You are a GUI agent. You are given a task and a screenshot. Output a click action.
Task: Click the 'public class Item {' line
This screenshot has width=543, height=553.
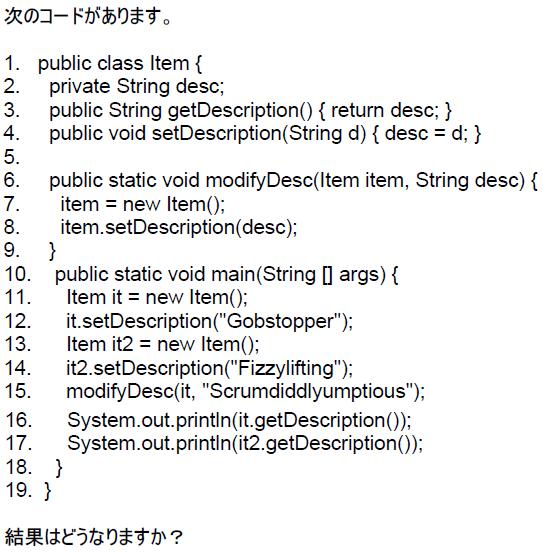[120, 64]
